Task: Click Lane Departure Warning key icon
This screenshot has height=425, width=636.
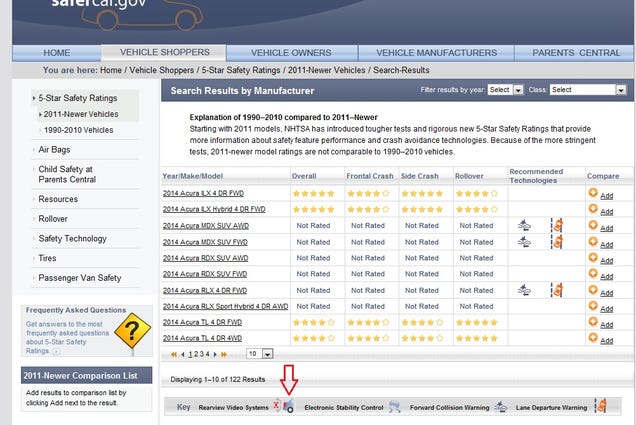Action: coord(601,406)
